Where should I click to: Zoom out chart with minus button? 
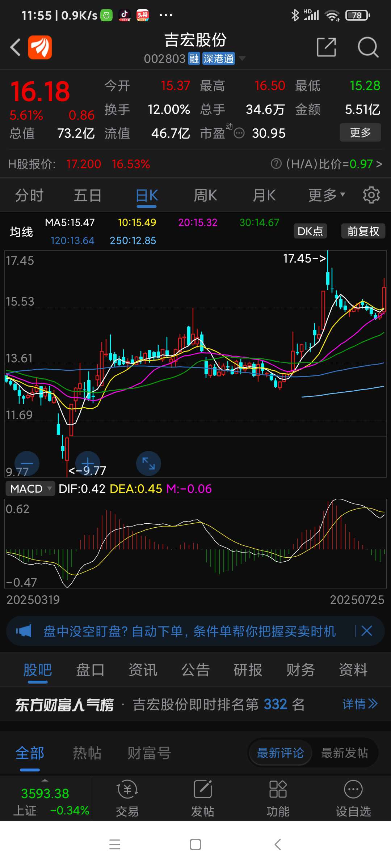pyautogui.click(x=27, y=463)
